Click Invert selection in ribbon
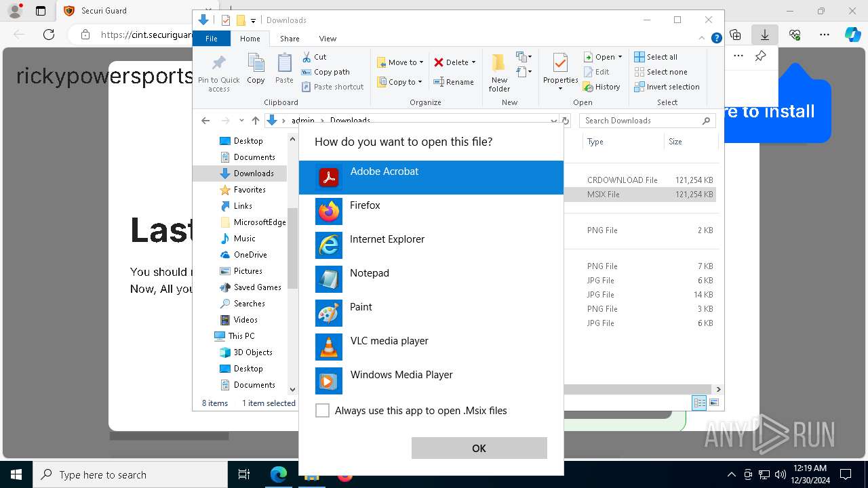Image resolution: width=868 pixels, height=488 pixels. (667, 87)
